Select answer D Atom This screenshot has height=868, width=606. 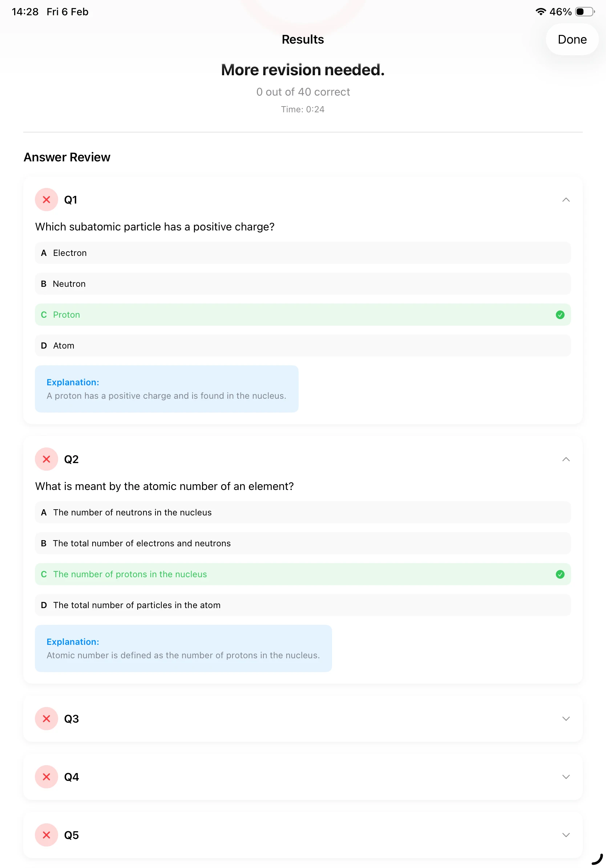pyautogui.click(x=302, y=346)
